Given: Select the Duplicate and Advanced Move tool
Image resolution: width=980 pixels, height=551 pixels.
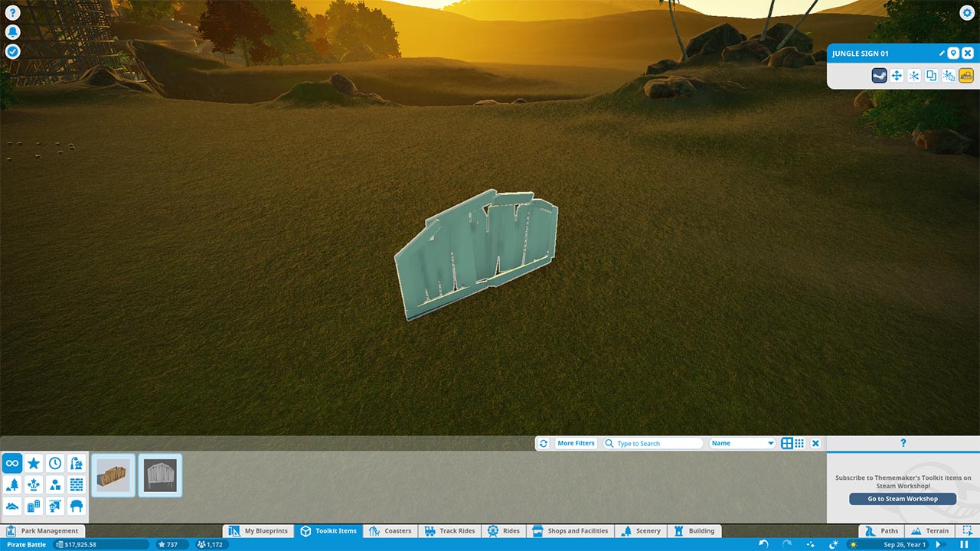Looking at the screenshot, I should (x=949, y=76).
